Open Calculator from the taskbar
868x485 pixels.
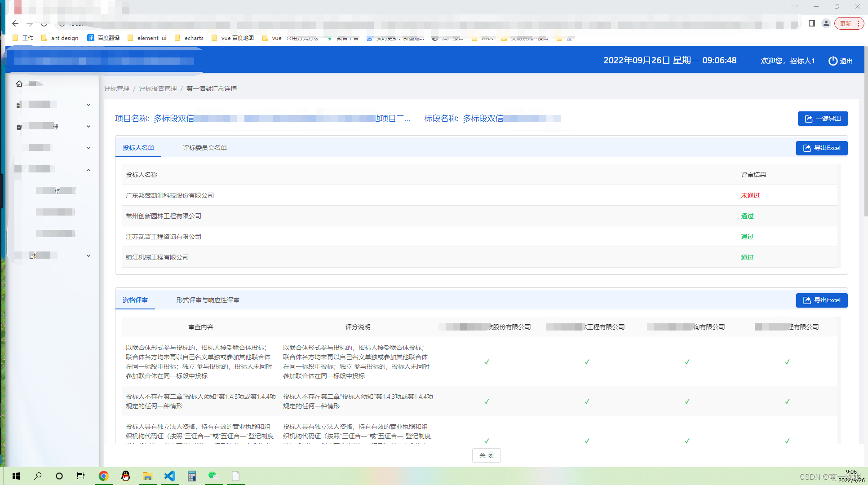(x=191, y=476)
